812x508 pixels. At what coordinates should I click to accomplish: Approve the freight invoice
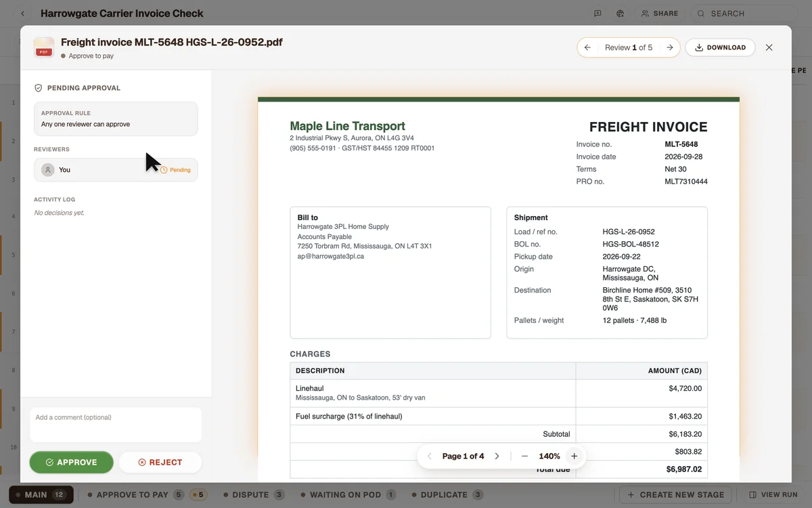point(71,463)
